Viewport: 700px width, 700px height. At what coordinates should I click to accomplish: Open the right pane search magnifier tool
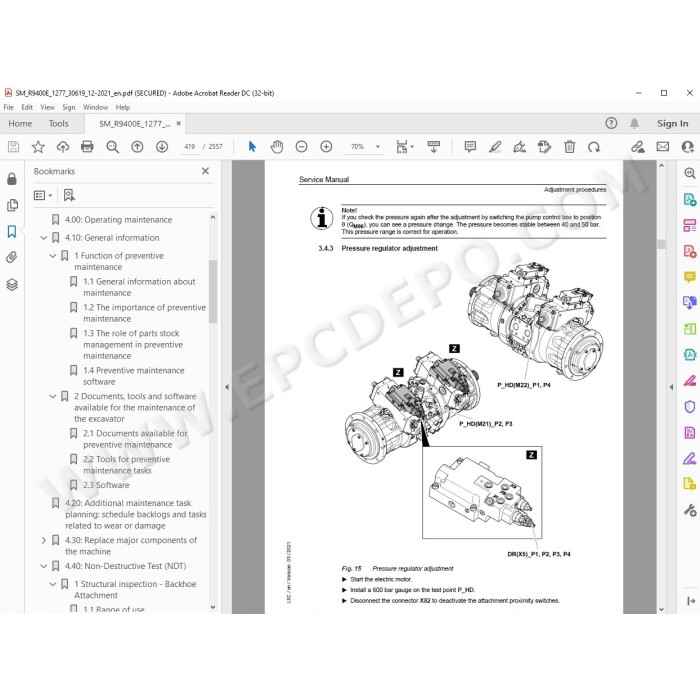[x=690, y=173]
